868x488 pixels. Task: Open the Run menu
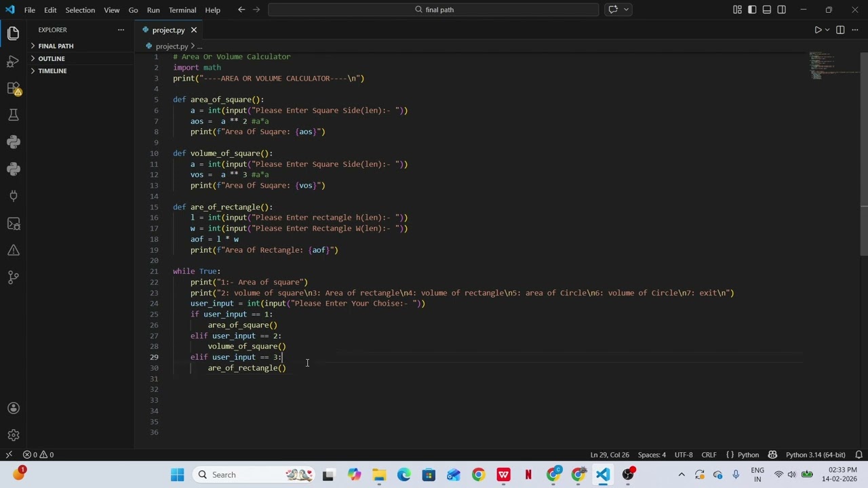(153, 10)
